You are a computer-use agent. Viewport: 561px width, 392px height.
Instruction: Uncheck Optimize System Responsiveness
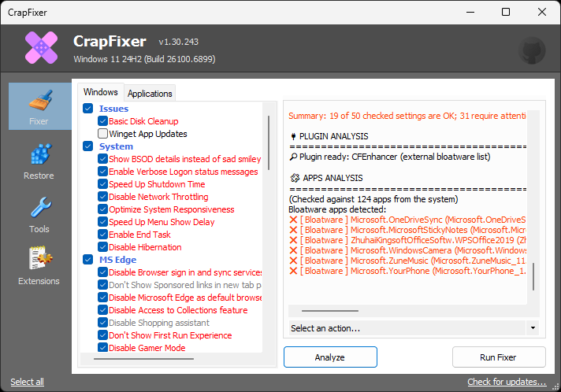(x=102, y=209)
